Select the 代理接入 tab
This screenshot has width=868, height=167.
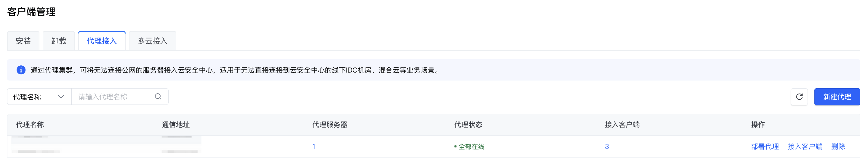102,41
